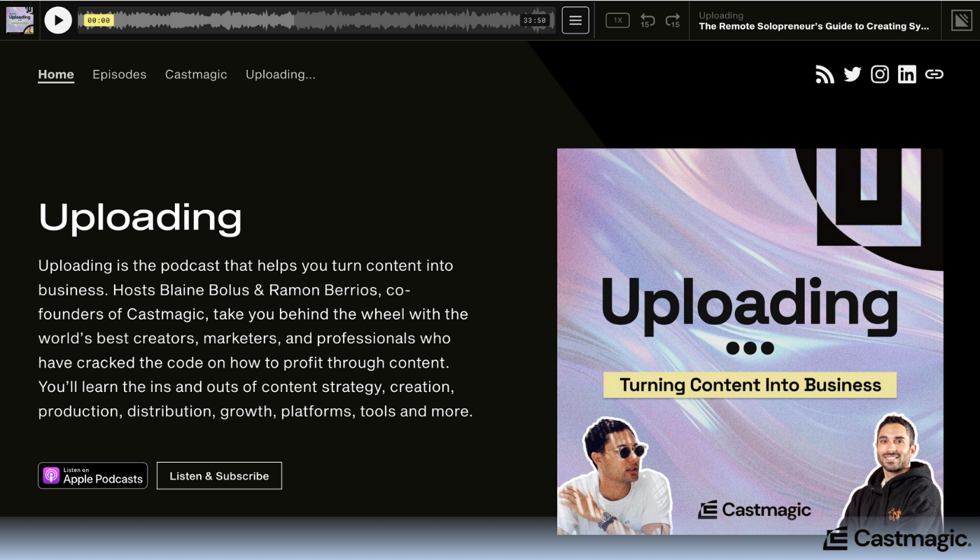Open the Castmagic nav link
Viewport: 980px width, 560px height.
(x=196, y=75)
